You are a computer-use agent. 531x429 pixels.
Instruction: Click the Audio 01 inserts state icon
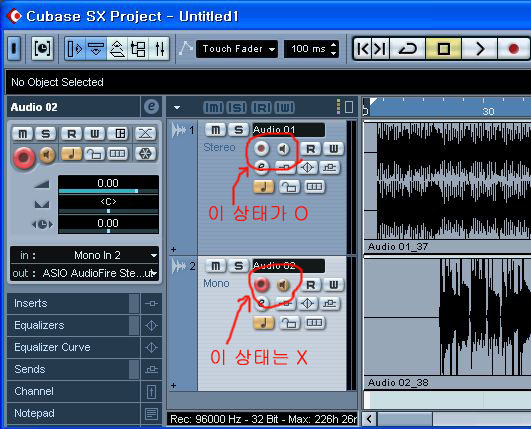(285, 167)
